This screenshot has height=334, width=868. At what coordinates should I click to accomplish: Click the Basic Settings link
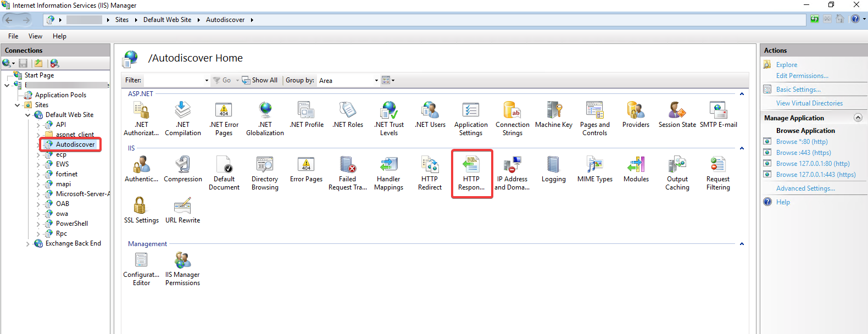[798, 90]
